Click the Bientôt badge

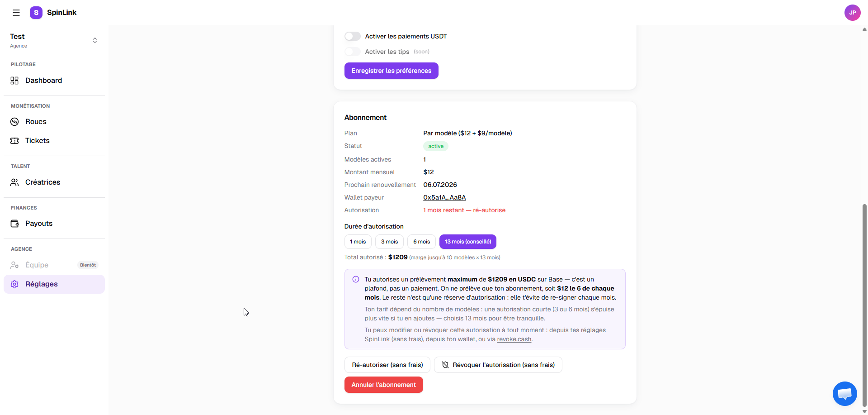pyautogui.click(x=88, y=265)
